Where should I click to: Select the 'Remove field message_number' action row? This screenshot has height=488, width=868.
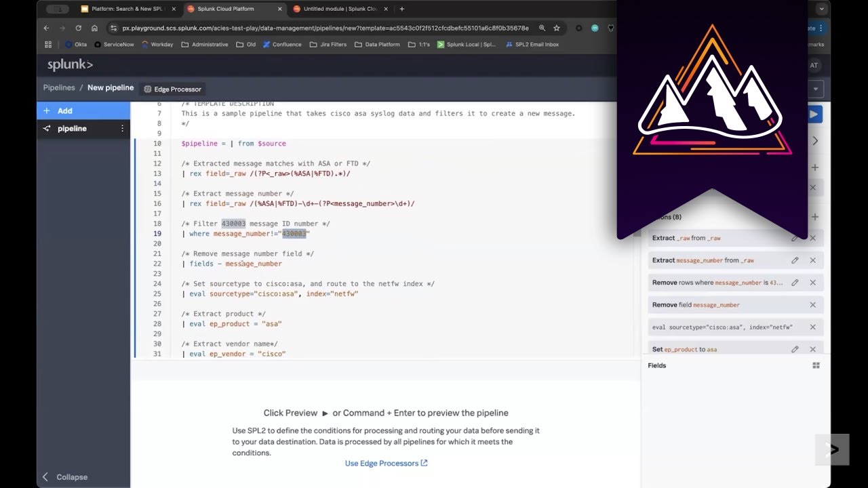tap(736, 305)
